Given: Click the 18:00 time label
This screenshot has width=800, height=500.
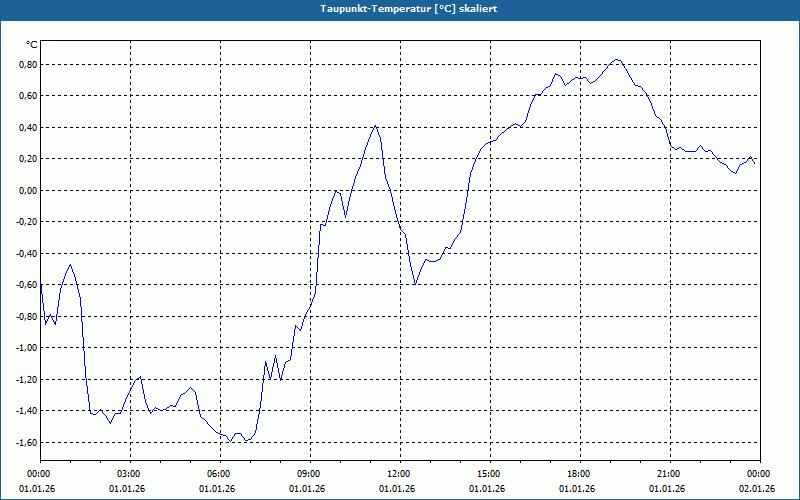Looking at the screenshot, I should 579,474.
